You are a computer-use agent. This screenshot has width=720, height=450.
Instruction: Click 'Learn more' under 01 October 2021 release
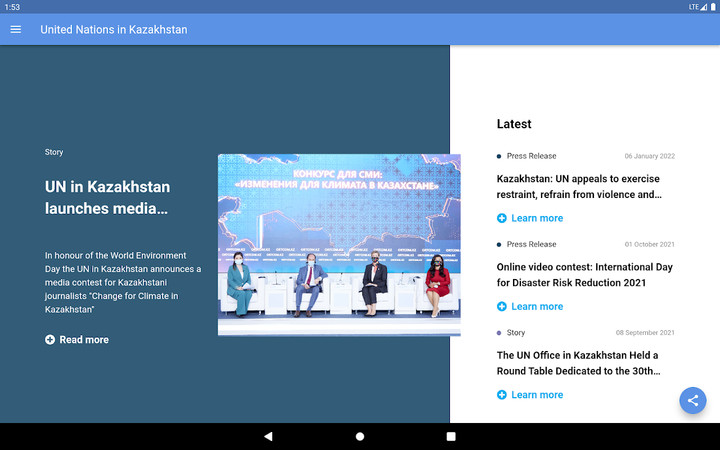tap(537, 307)
